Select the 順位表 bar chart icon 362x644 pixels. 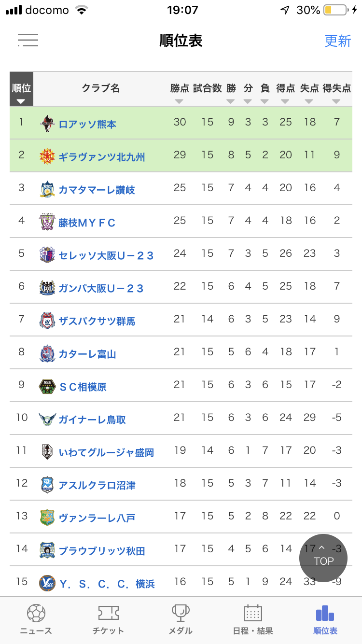pos(325,614)
